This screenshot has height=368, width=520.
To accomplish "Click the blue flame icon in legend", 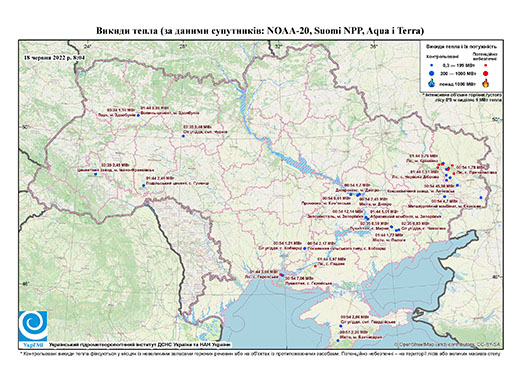I will coord(431,83).
